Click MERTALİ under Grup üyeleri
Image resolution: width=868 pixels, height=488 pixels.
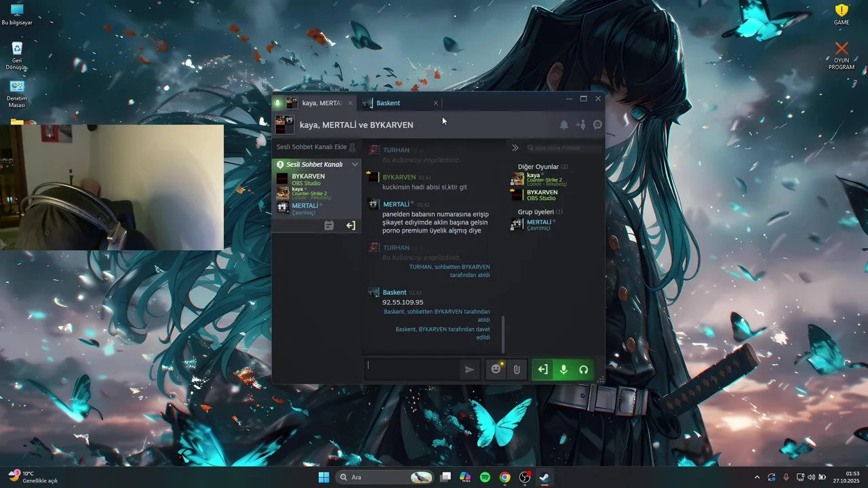[556, 224]
